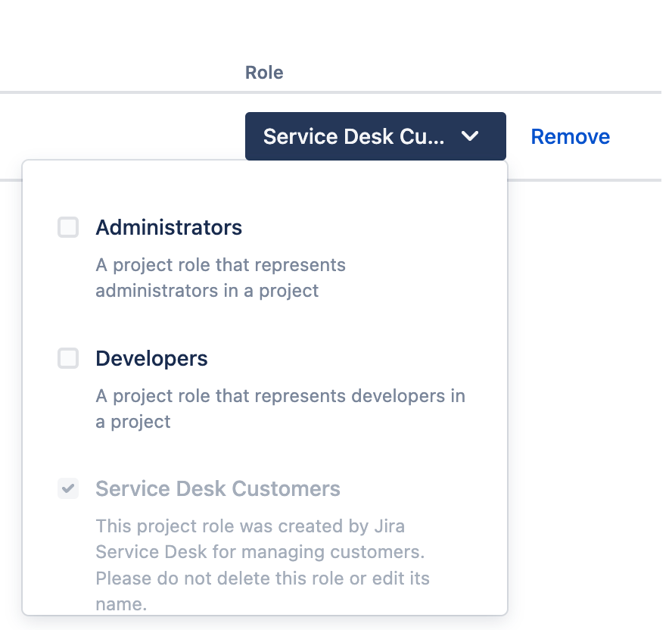
Task: Click the Role column header
Action: coord(264,73)
